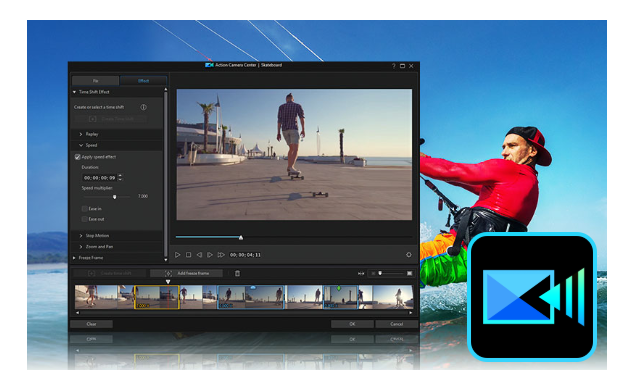Click the fit timeline width icon
The height and width of the screenshot is (388, 635).
pyautogui.click(x=361, y=273)
